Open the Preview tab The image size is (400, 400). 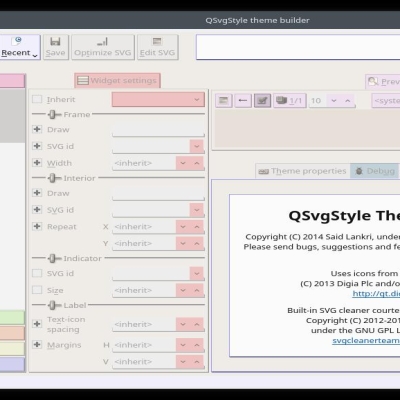383,82
